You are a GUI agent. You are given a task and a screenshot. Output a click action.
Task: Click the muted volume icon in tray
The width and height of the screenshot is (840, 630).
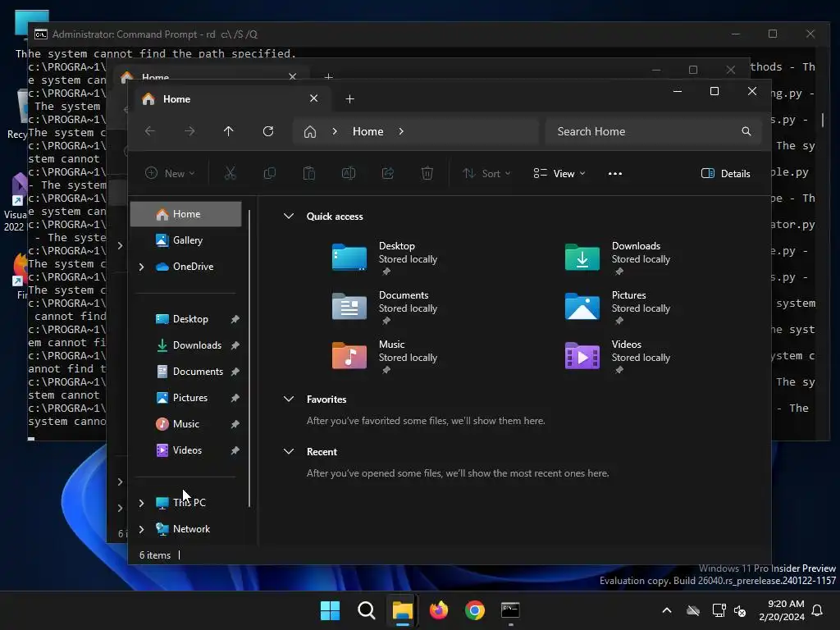pos(740,610)
